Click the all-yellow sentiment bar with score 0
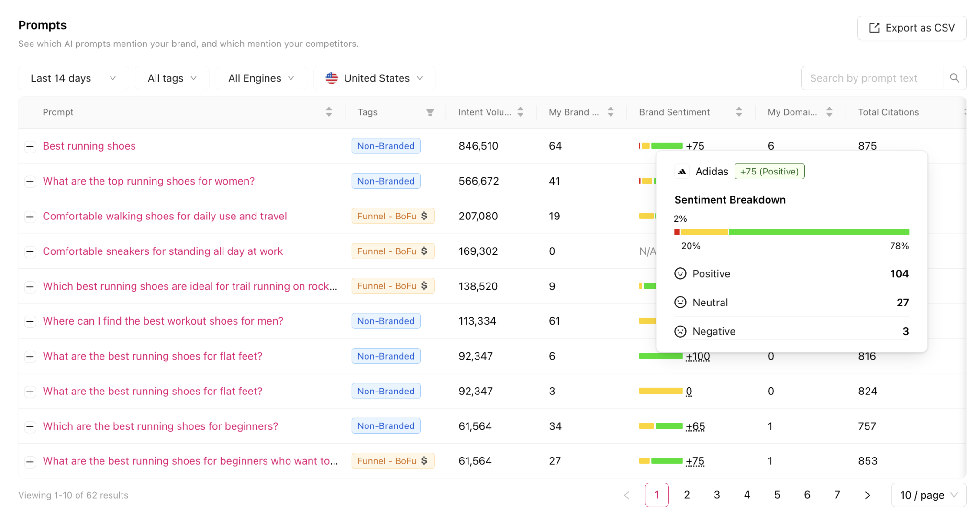 661,391
